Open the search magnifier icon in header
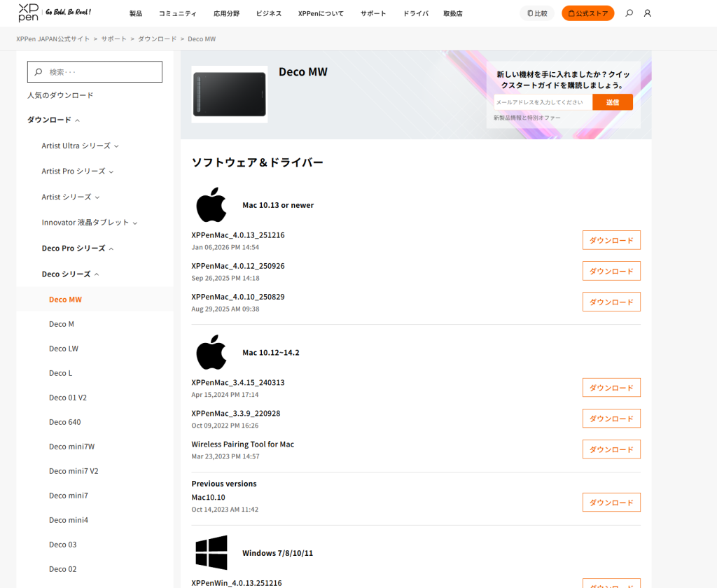This screenshot has height=588, width=717. (629, 13)
